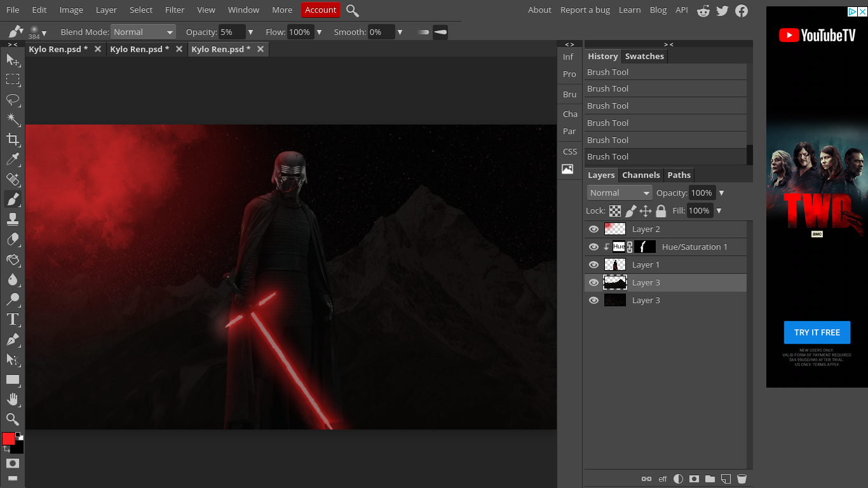Expand brush Opacity arrow in options bar
Screen dimensions: 868x488
click(x=250, y=32)
